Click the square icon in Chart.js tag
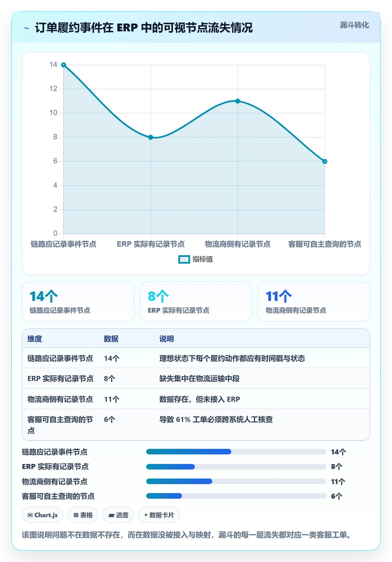 coord(30,515)
